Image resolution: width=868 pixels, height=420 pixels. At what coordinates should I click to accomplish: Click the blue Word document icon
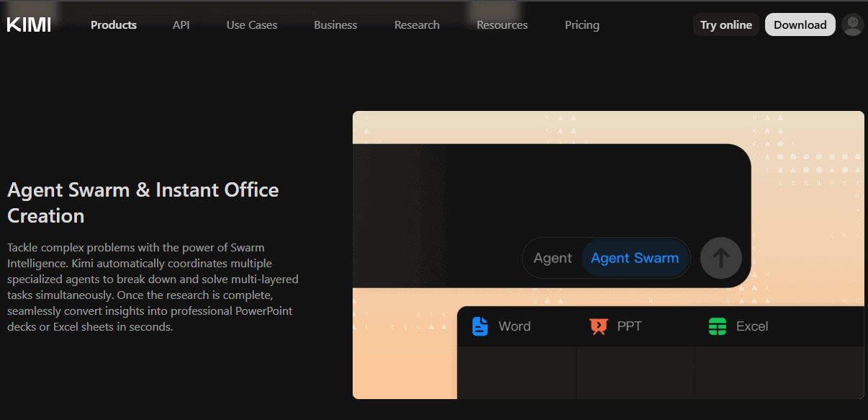click(x=480, y=326)
